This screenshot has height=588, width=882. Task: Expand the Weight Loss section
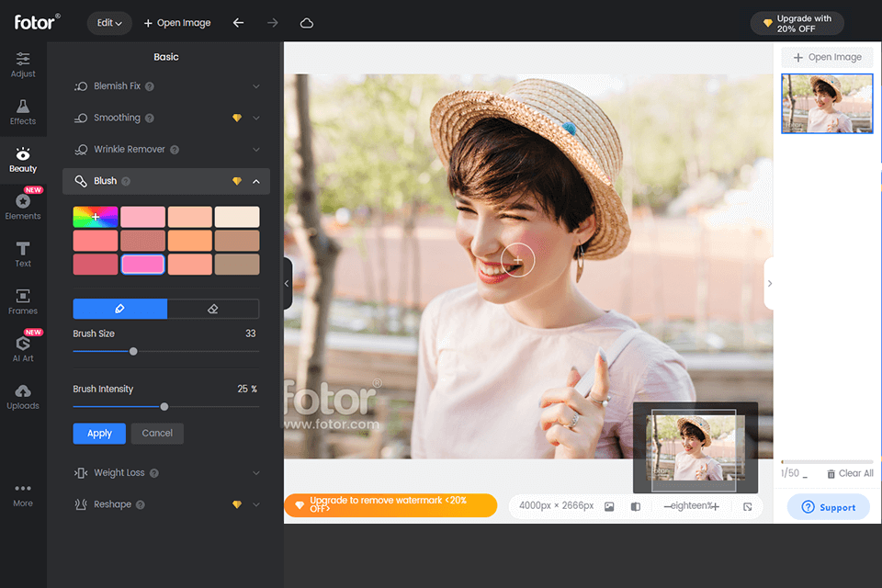pos(256,473)
